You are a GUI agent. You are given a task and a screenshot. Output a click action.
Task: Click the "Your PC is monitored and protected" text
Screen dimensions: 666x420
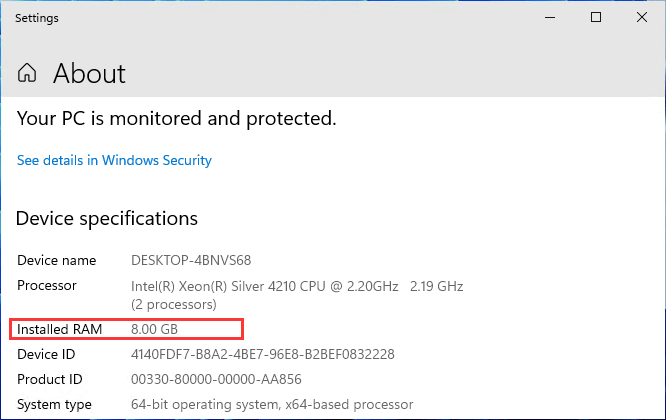tap(176, 119)
